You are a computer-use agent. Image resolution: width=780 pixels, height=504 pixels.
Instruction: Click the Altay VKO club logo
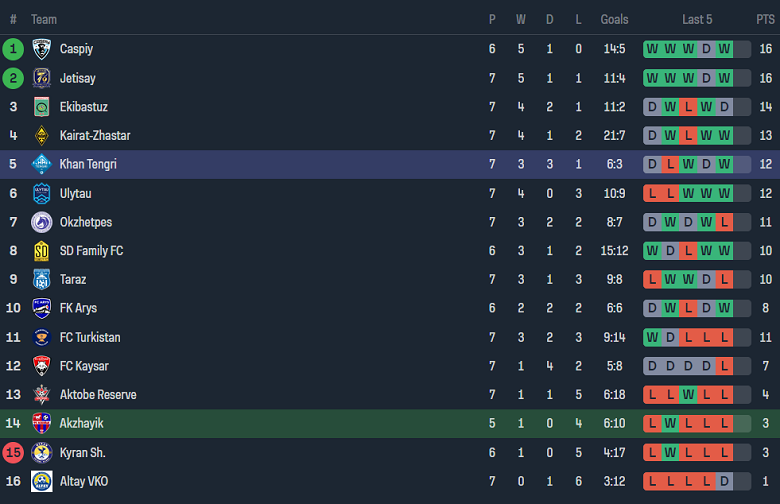pos(41,482)
